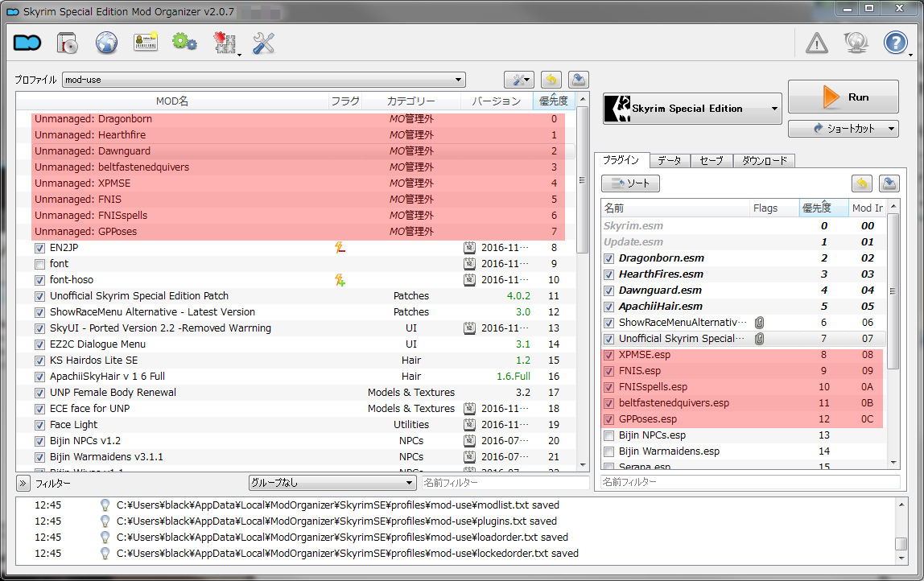The width and height of the screenshot is (924, 581).
Task: Sort mods by カテゴリー column header
Action: click(x=410, y=101)
